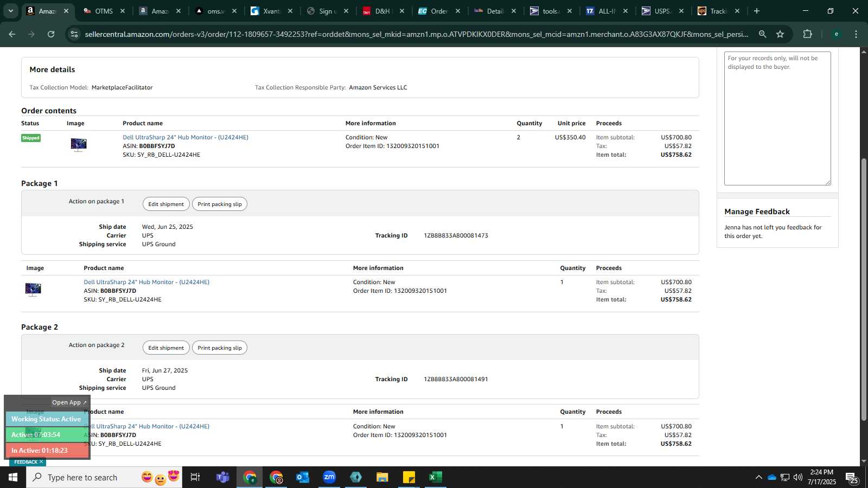
Task: Click monitor thumbnail in Order contents
Action: click(x=79, y=145)
